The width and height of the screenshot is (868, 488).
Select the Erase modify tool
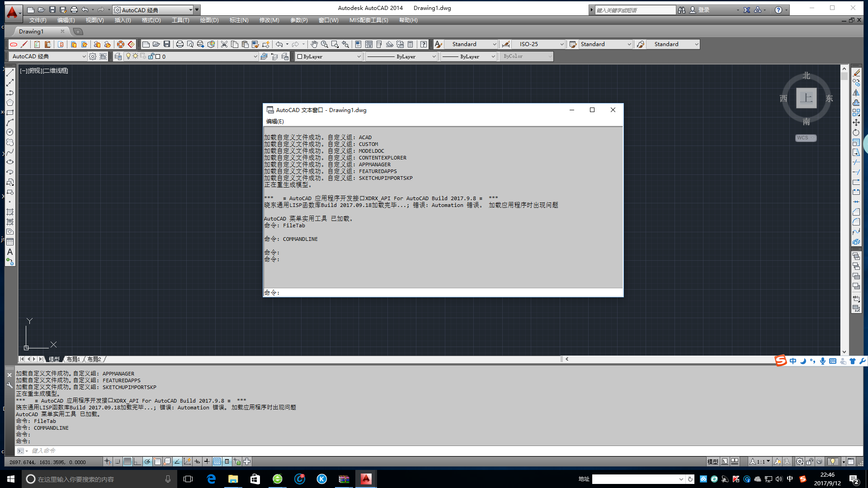(856, 73)
